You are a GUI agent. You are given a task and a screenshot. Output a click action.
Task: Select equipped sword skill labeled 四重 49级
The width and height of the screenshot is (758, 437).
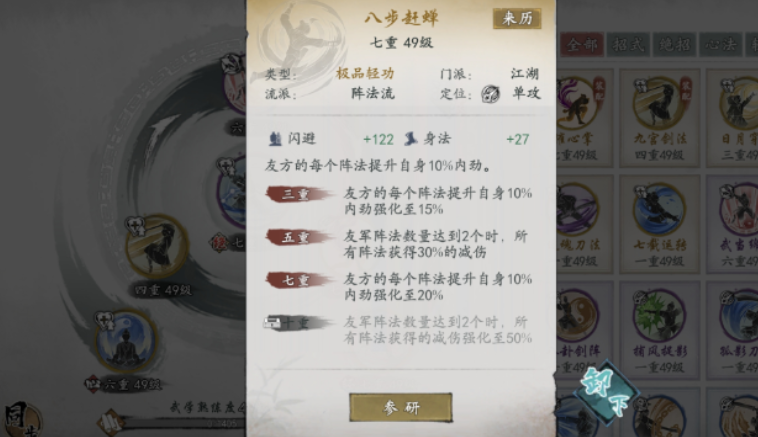click(157, 246)
